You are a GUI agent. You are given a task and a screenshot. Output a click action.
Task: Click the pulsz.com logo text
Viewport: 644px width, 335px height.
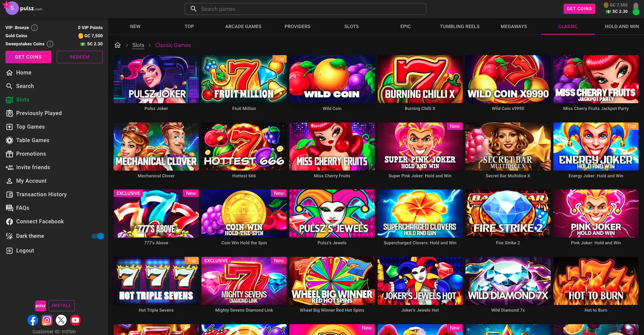[x=31, y=9]
